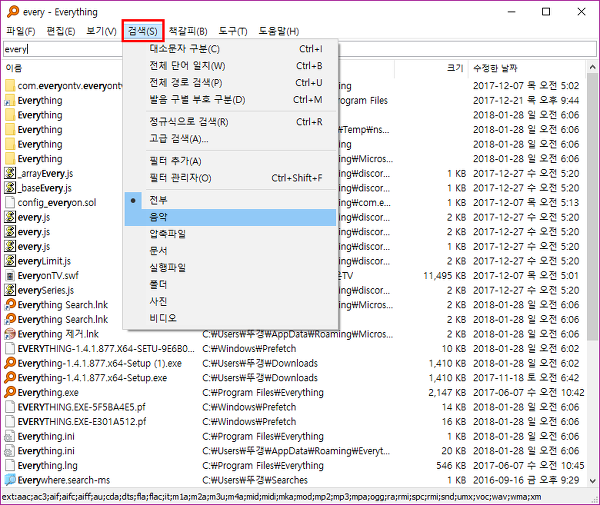Viewport: 600px width, 505px height.
Task: Click file icon of Everything.lng
Action: pos(10,465)
